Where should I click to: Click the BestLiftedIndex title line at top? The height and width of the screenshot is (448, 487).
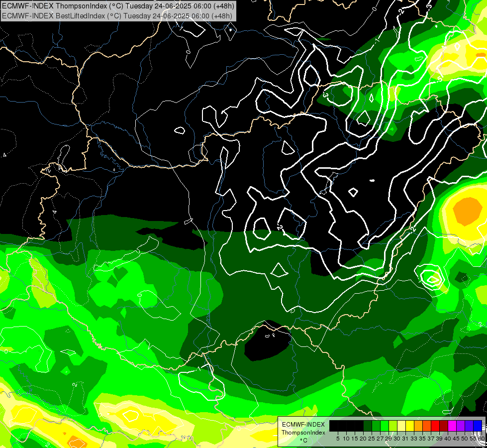coord(117,15)
